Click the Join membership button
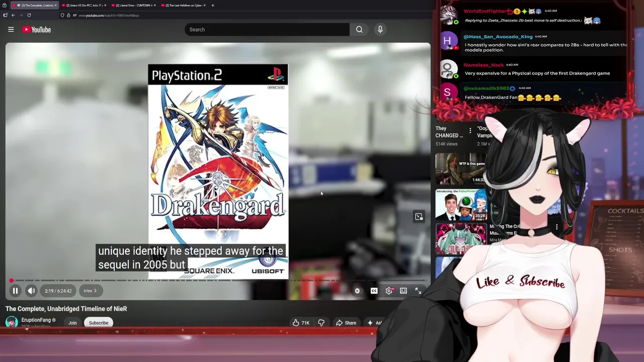The image size is (644, 362). 72,323
